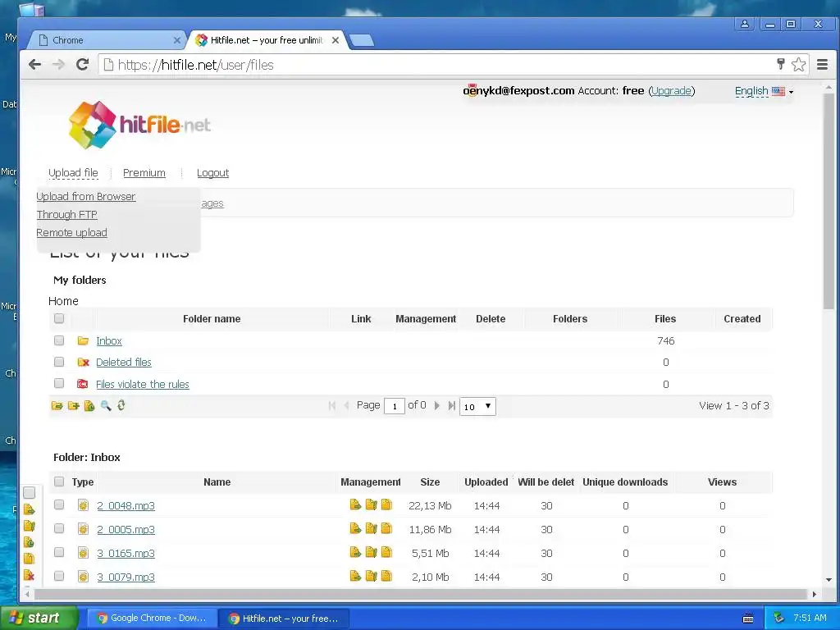The image size is (840, 630).
Task: Click the file with clock icon in folders toolbar
Action: pyautogui.click(x=89, y=405)
